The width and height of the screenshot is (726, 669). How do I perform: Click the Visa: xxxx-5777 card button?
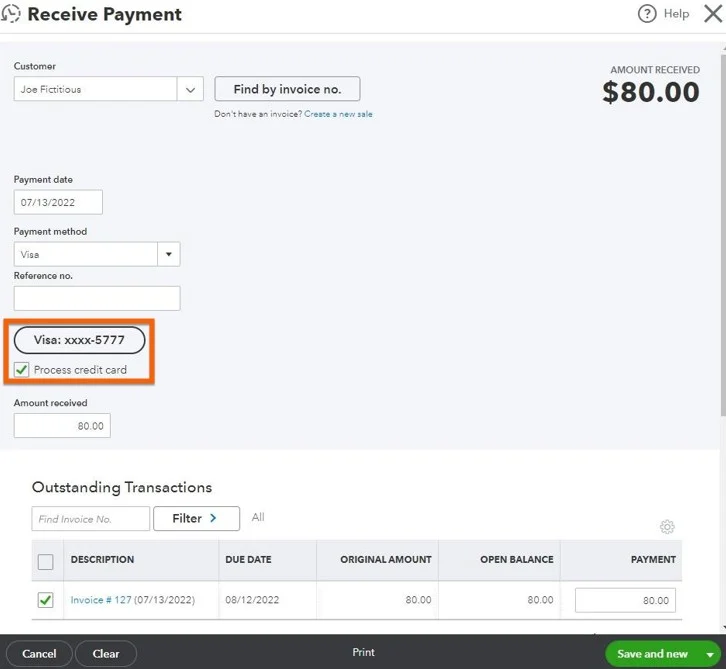[x=80, y=340]
